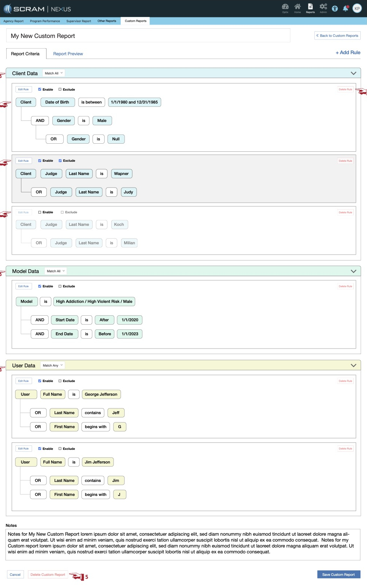View notifications bell icon
This screenshot has height=588, width=367.
click(346, 8)
